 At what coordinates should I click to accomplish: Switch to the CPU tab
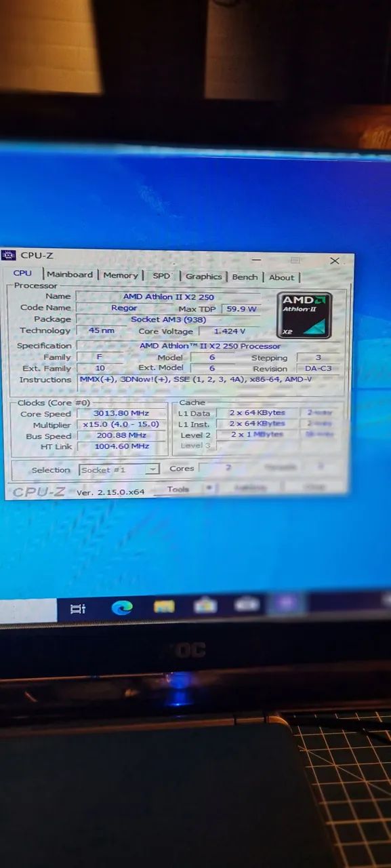[x=22, y=273]
